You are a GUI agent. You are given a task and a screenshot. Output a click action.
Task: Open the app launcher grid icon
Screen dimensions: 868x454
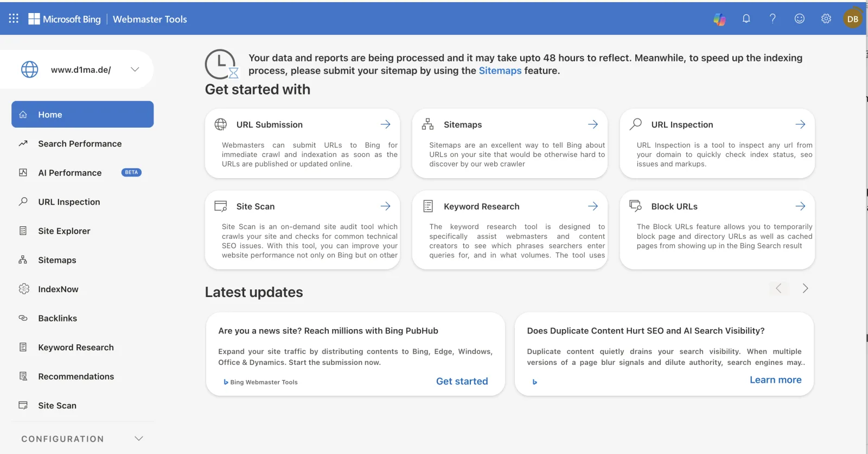(14, 18)
